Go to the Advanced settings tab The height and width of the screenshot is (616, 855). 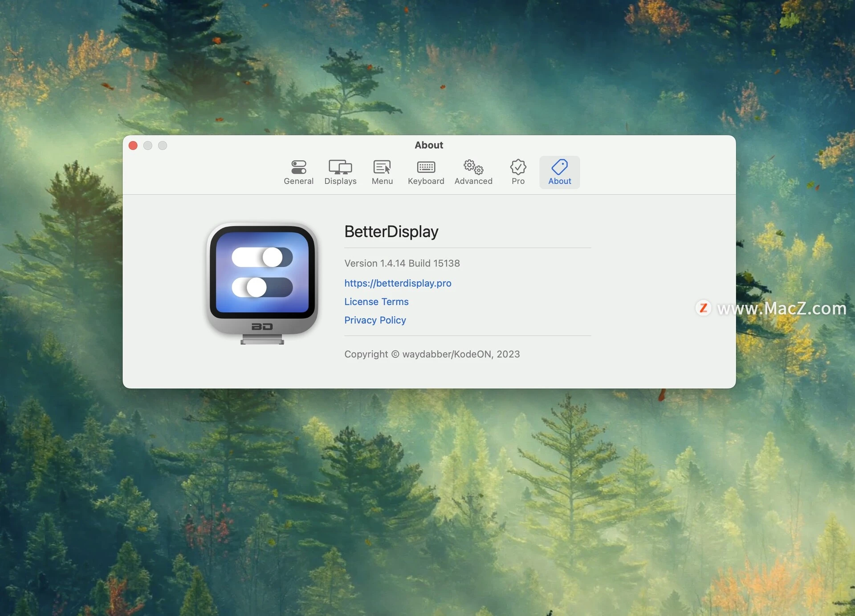pos(473,172)
